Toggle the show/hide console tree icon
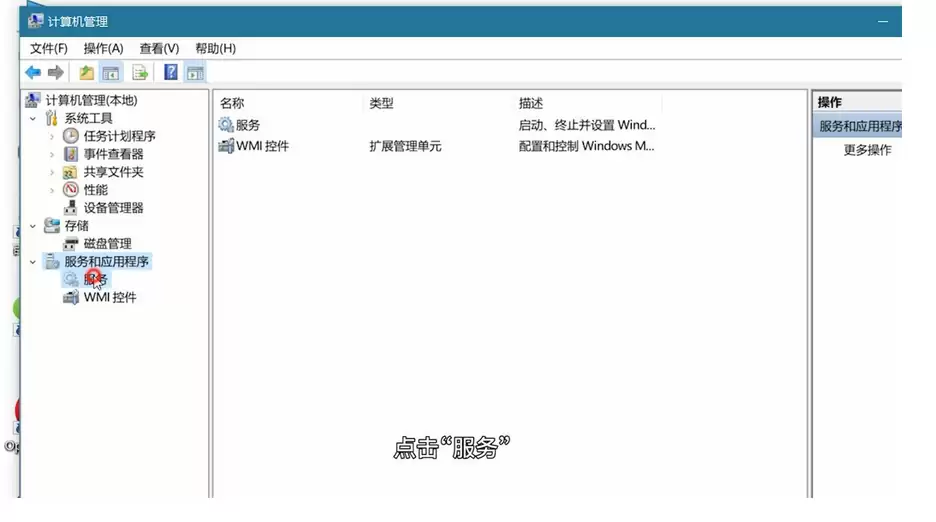 pos(111,73)
